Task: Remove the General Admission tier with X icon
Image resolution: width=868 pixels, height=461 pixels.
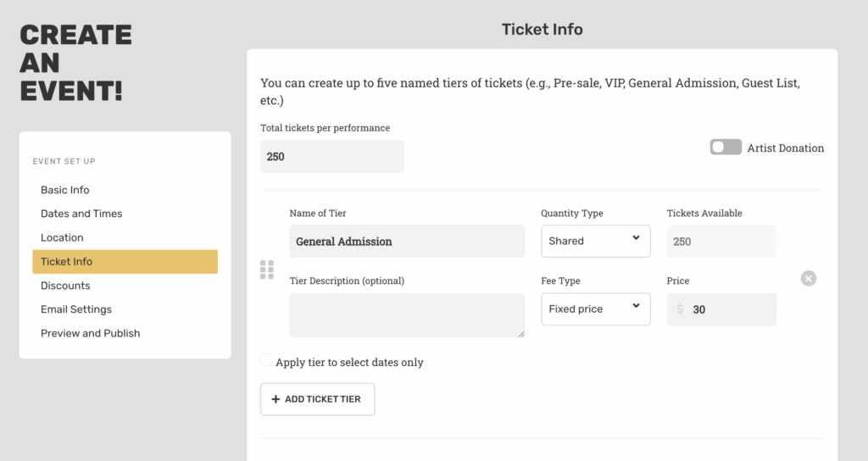Action: 808,278
